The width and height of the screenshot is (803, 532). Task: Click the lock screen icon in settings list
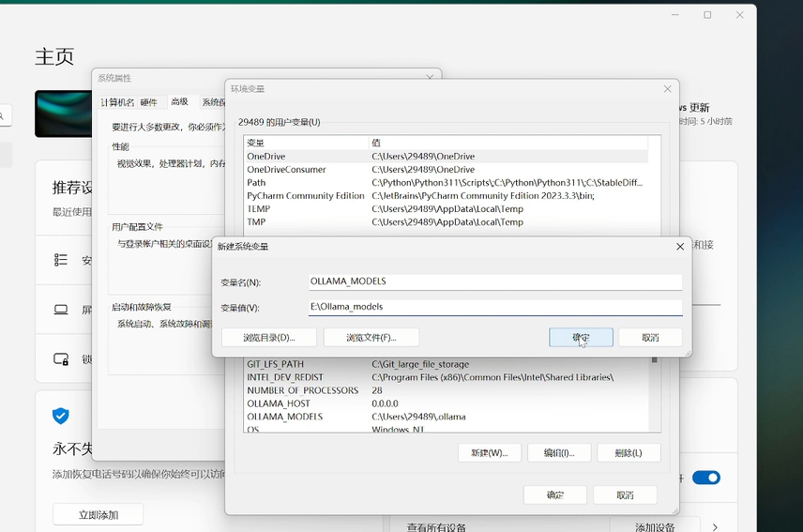pos(61,358)
